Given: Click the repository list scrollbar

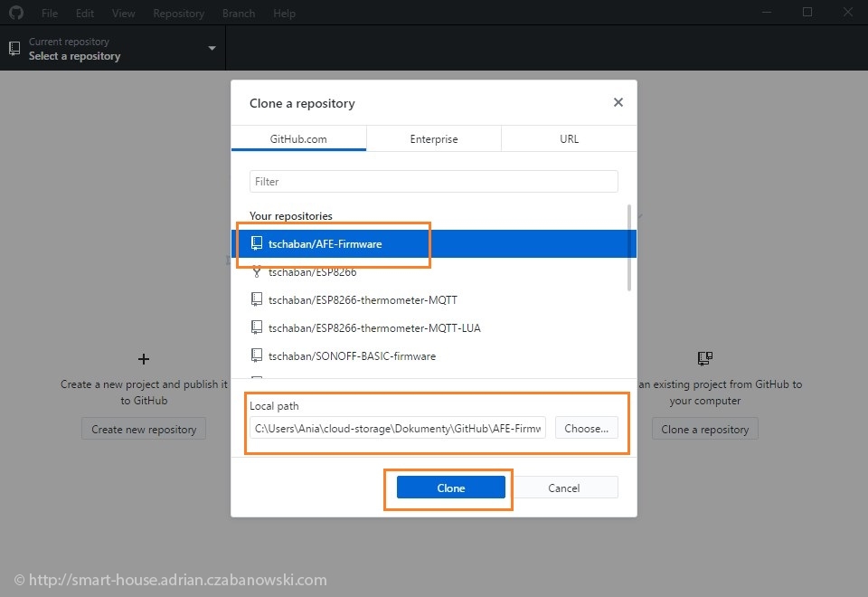Looking at the screenshot, I should pyautogui.click(x=629, y=248).
